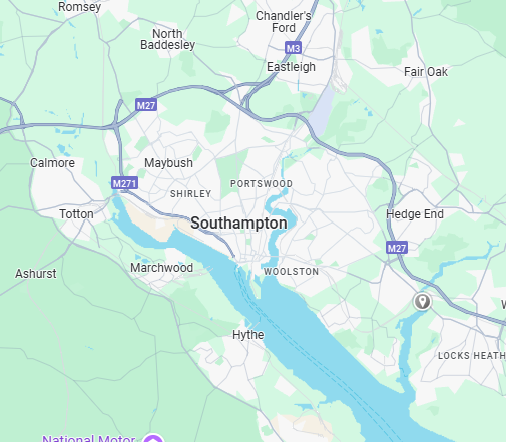Click the grey location pin marker
Image resolution: width=506 pixels, height=442 pixels.
click(x=423, y=301)
